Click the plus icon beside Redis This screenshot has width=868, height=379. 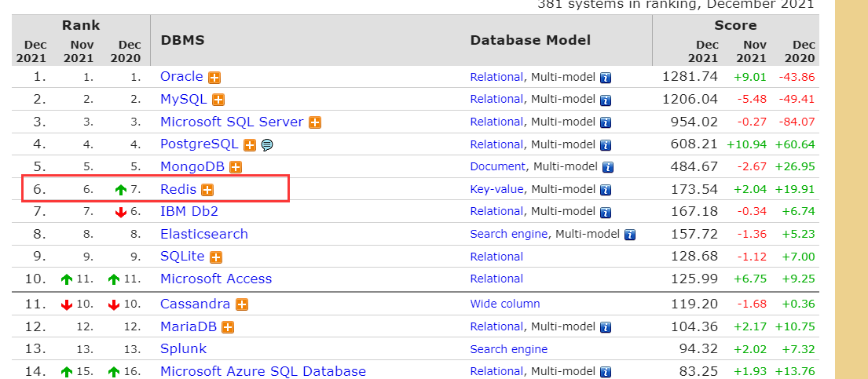tap(207, 190)
